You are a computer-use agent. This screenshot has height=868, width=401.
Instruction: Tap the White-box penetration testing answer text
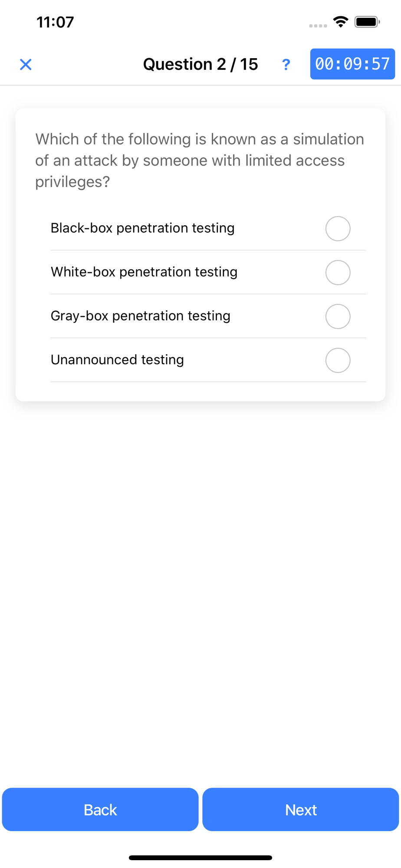144,272
